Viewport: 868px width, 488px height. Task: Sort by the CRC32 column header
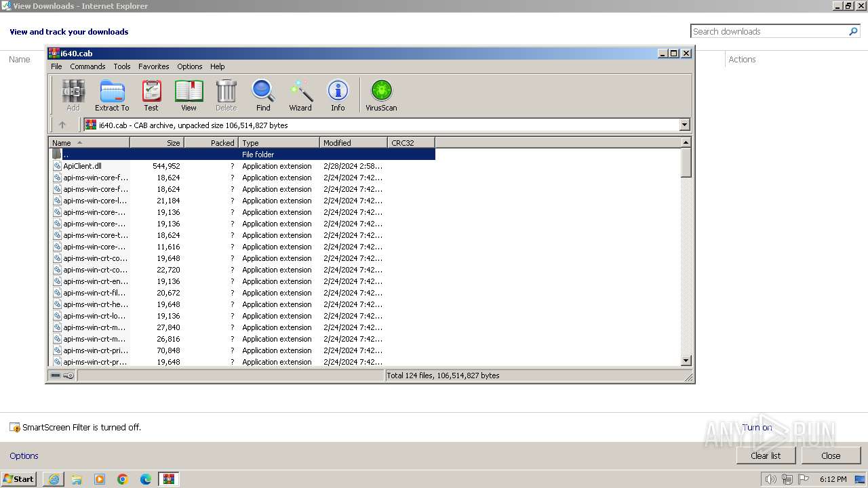coord(411,142)
